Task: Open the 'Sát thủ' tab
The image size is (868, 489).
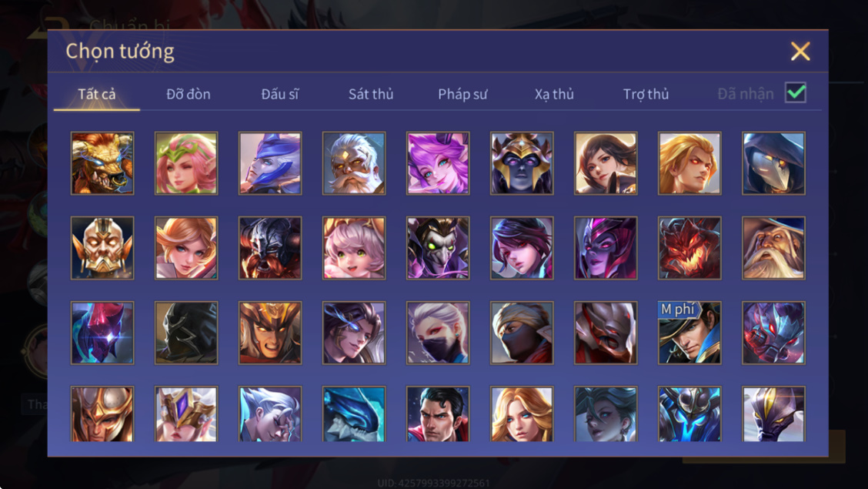Action: pos(371,94)
